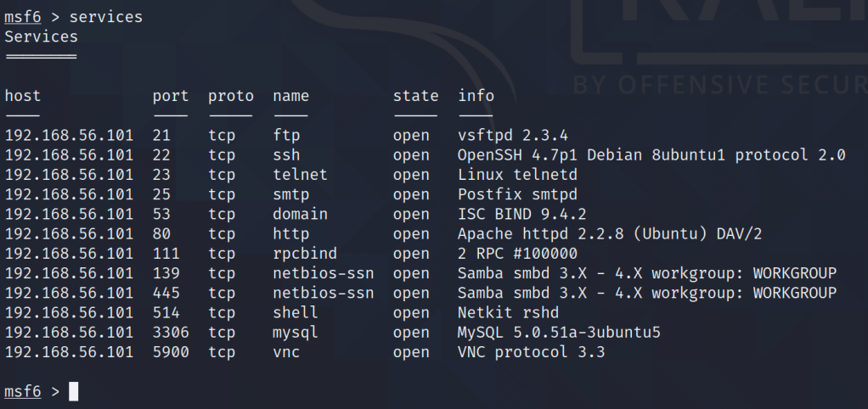
Task: Click the 'services' command text on first line
Action: click(106, 16)
